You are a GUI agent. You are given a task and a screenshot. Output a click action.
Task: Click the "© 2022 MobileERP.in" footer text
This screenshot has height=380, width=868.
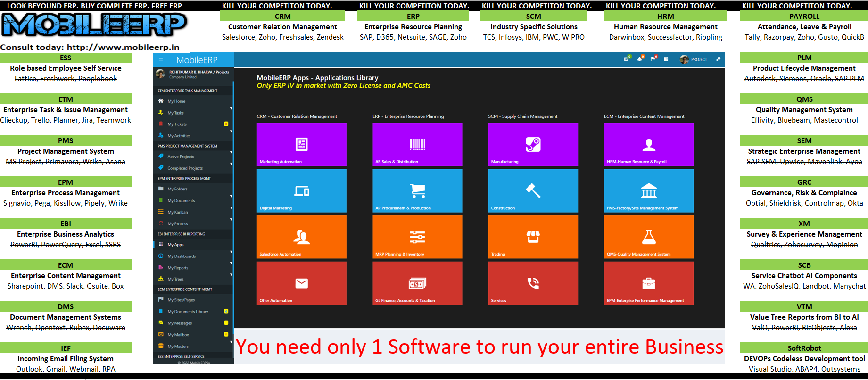[194, 363]
